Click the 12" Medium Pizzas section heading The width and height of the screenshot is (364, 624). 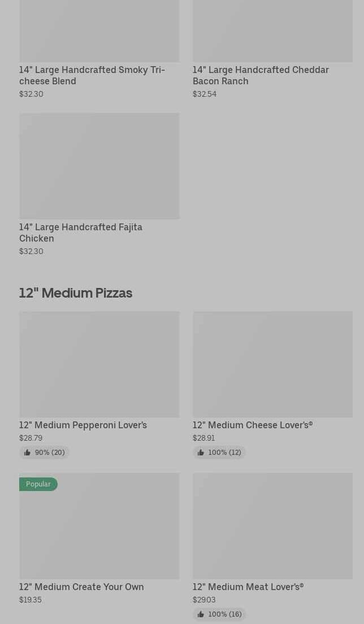76,293
